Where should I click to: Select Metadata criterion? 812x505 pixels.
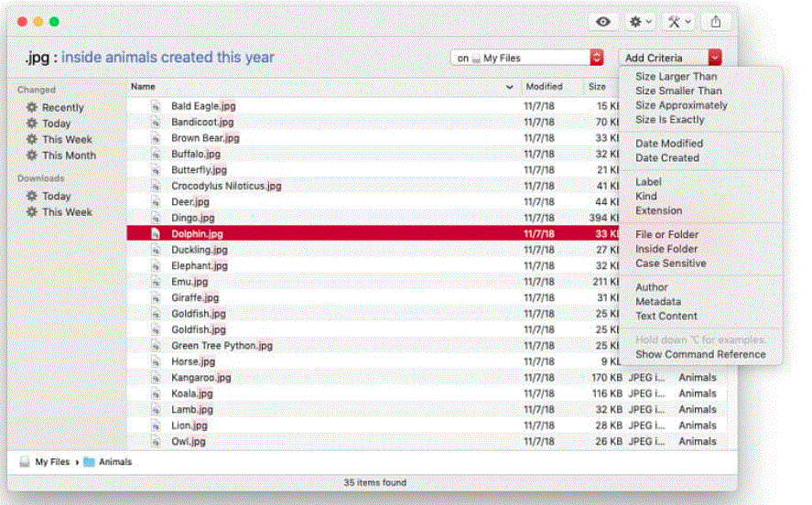657,302
